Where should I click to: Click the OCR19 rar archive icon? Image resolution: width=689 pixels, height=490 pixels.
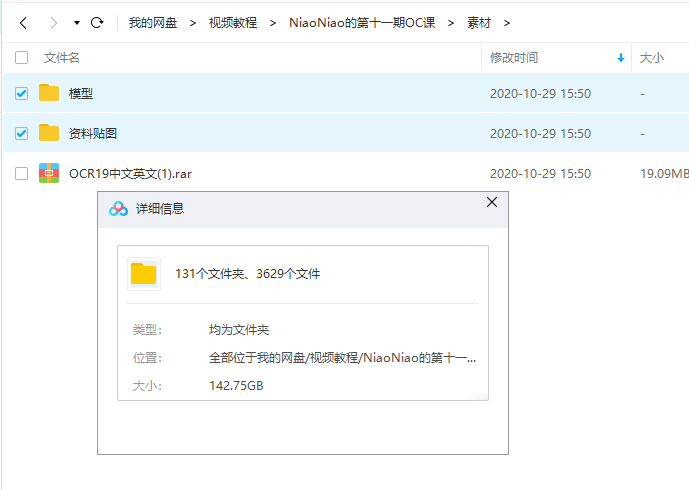click(x=49, y=173)
